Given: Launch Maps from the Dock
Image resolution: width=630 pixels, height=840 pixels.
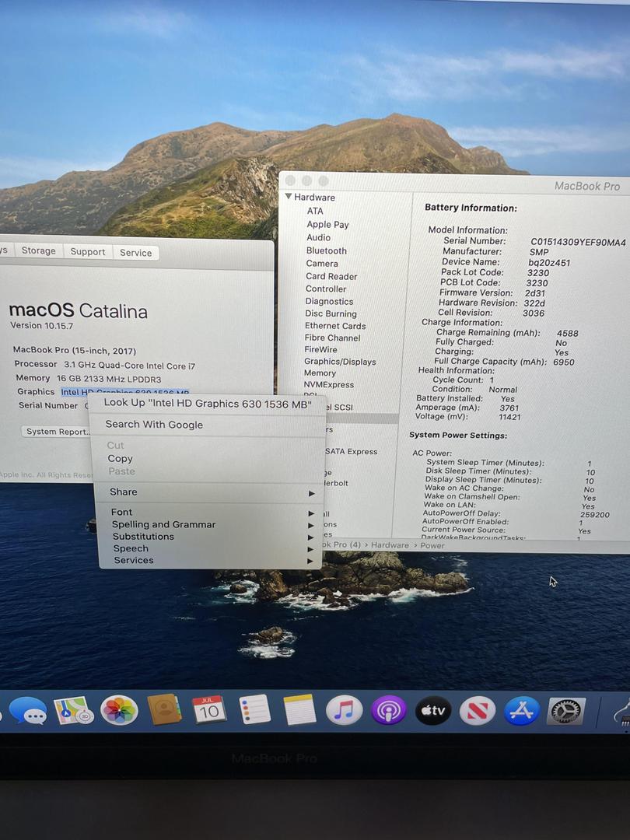Looking at the screenshot, I should (x=74, y=710).
